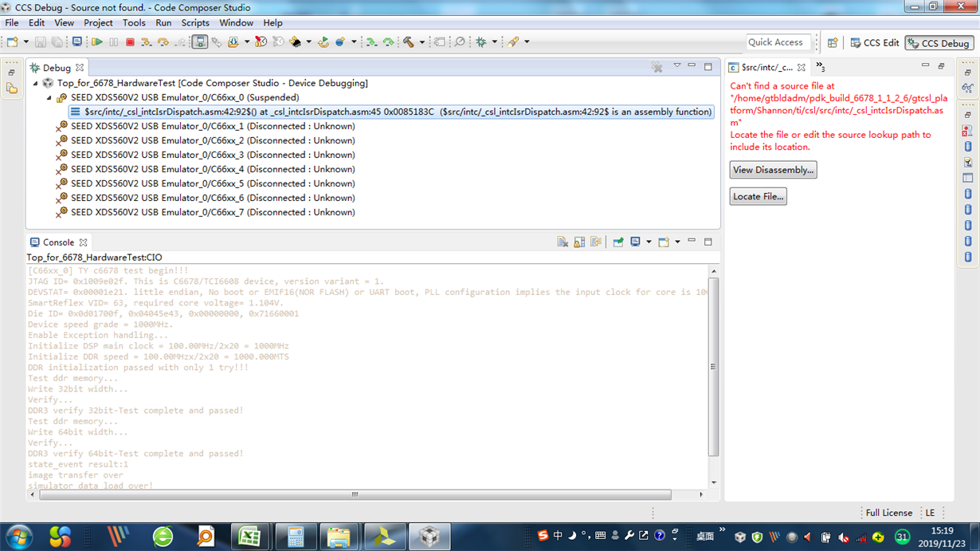Click the Resume green play button
The image size is (980, 551).
[x=97, y=41]
